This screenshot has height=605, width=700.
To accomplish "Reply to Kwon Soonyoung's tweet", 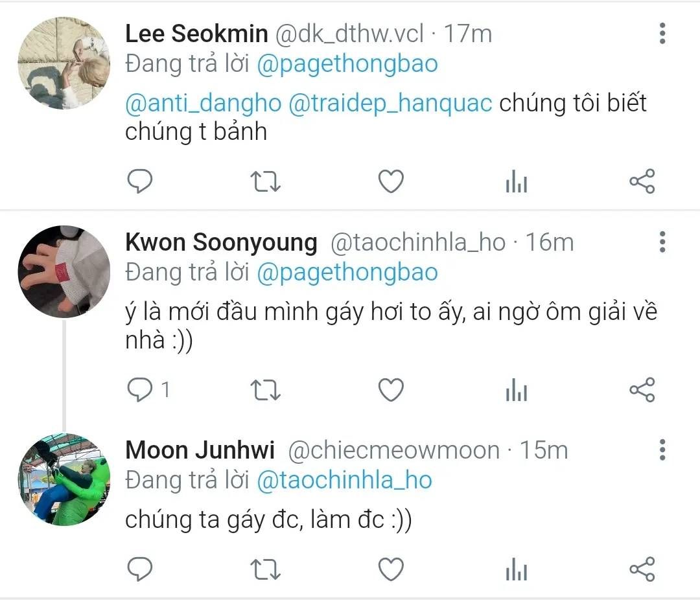I will pos(139,389).
